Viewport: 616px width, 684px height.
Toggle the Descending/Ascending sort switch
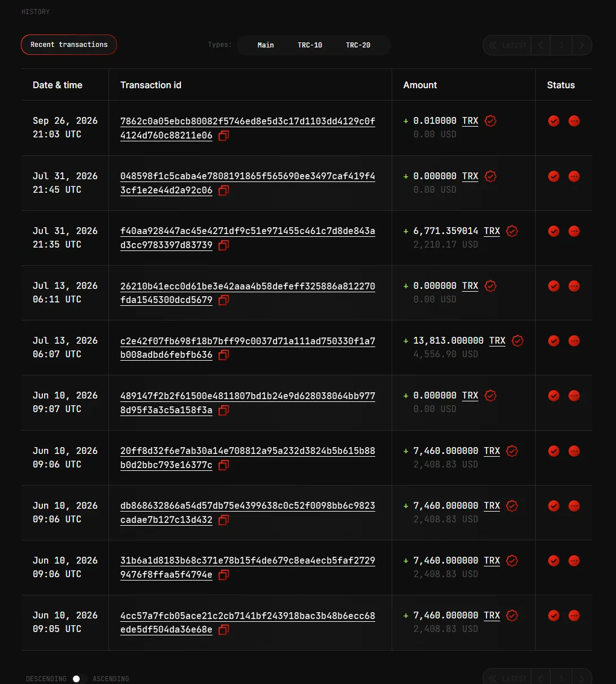point(79,678)
